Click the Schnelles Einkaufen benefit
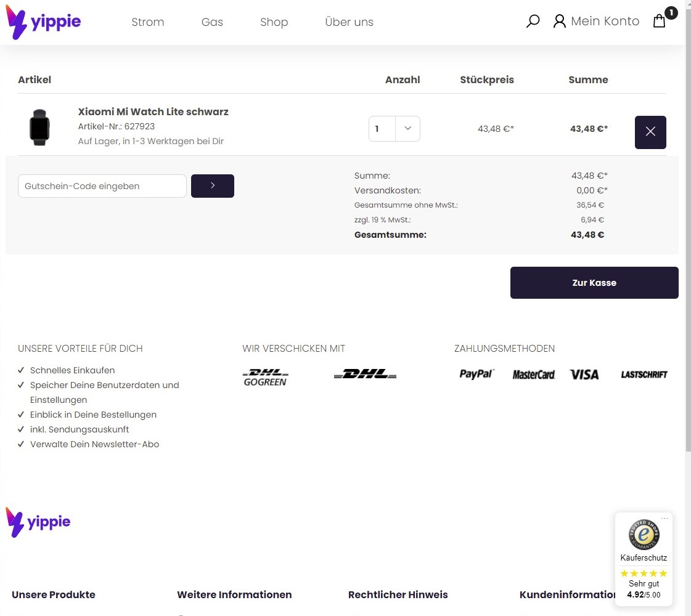 pyautogui.click(x=72, y=370)
